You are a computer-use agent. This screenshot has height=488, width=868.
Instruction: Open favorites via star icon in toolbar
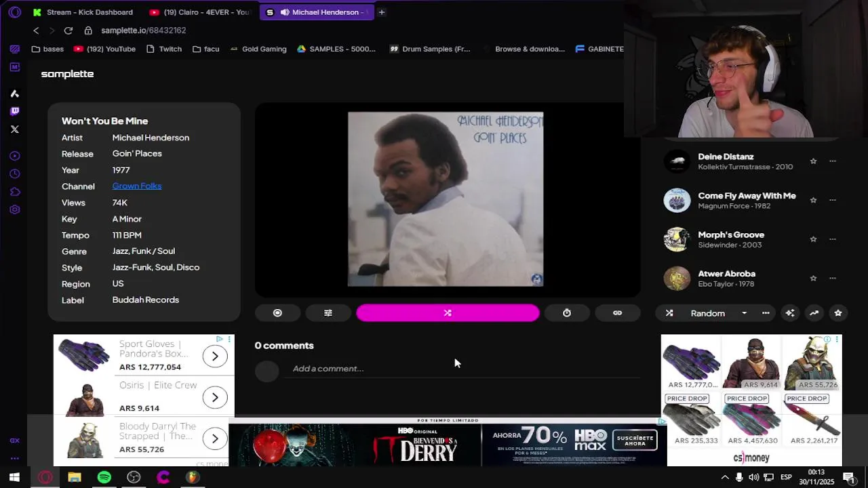pos(838,313)
